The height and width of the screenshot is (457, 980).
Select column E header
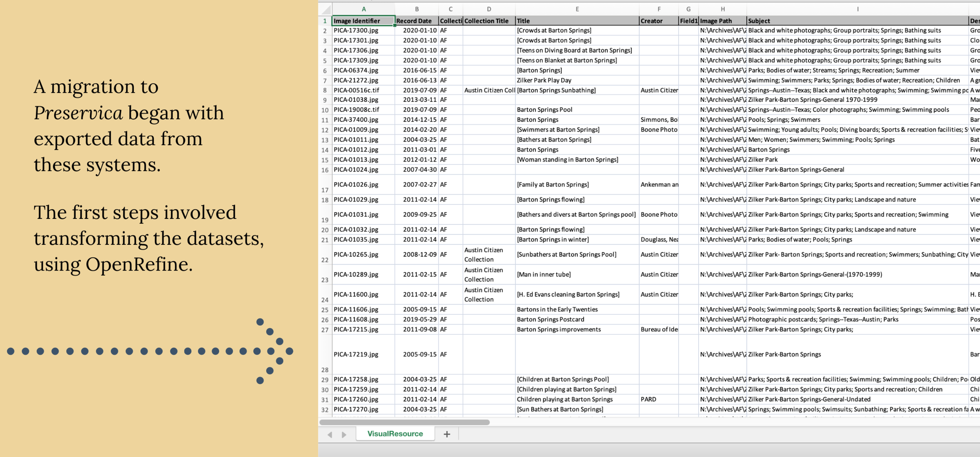point(577,9)
